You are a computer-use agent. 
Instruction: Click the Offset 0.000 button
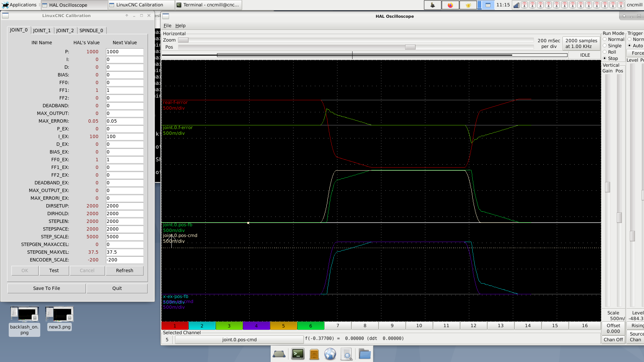[x=613, y=328]
